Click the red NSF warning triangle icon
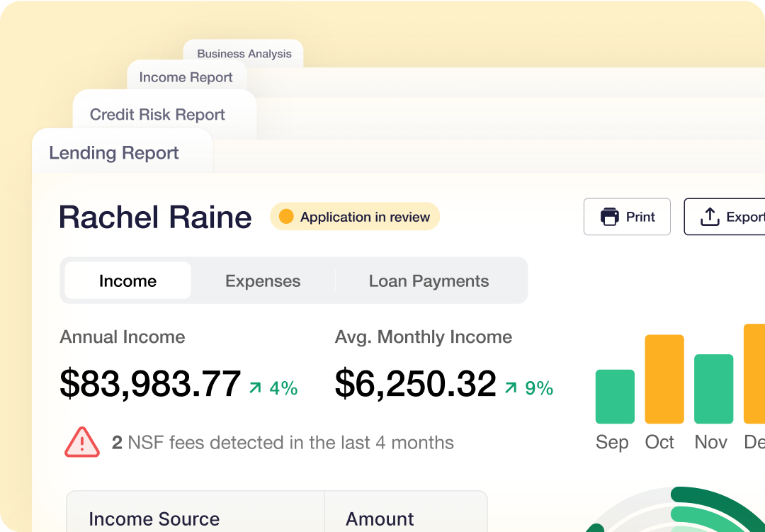 click(82, 442)
